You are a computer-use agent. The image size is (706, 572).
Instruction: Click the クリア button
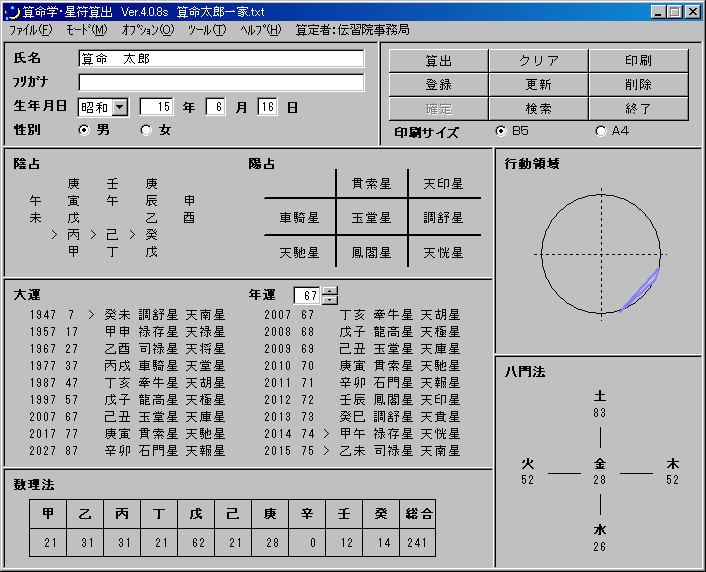pos(539,61)
